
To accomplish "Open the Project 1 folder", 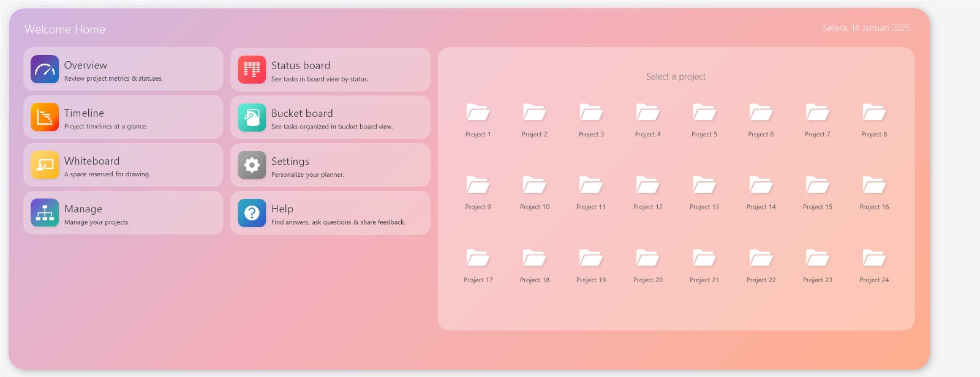I will tap(478, 113).
